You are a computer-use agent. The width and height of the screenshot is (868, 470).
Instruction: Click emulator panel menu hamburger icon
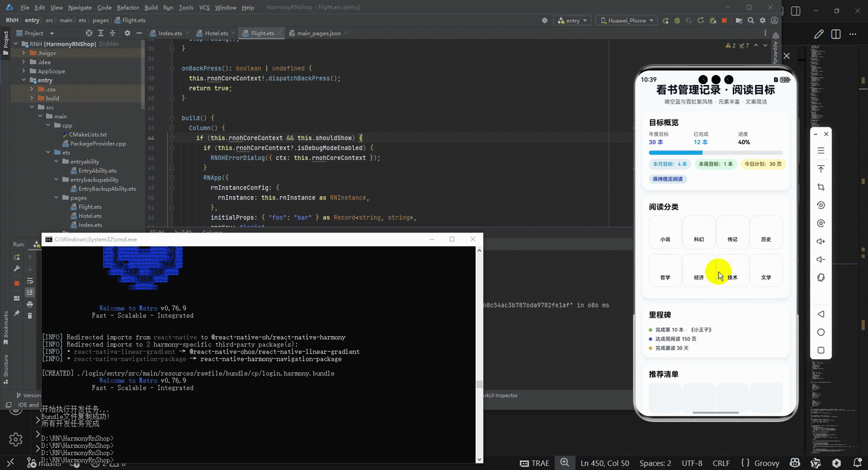(x=821, y=151)
